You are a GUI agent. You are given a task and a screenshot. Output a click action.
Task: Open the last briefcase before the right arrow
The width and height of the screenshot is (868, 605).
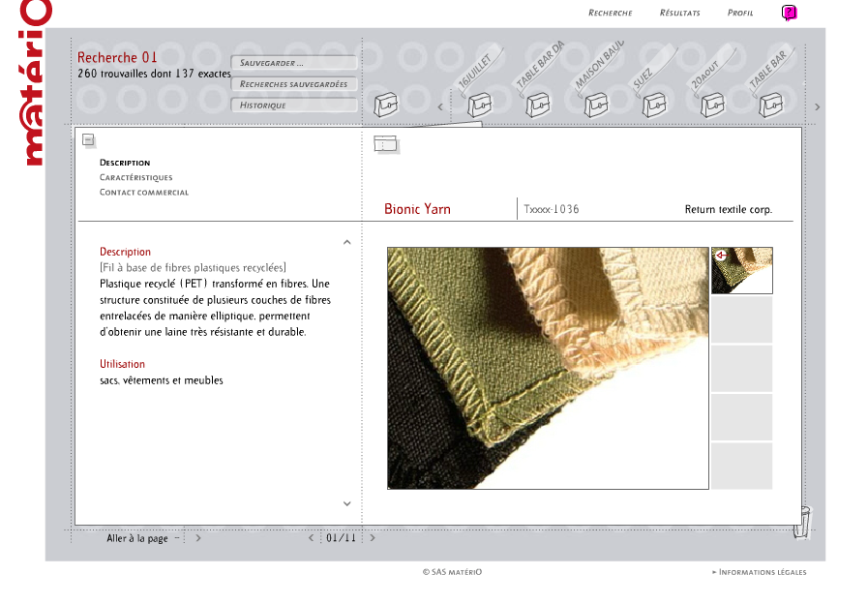[770, 105]
